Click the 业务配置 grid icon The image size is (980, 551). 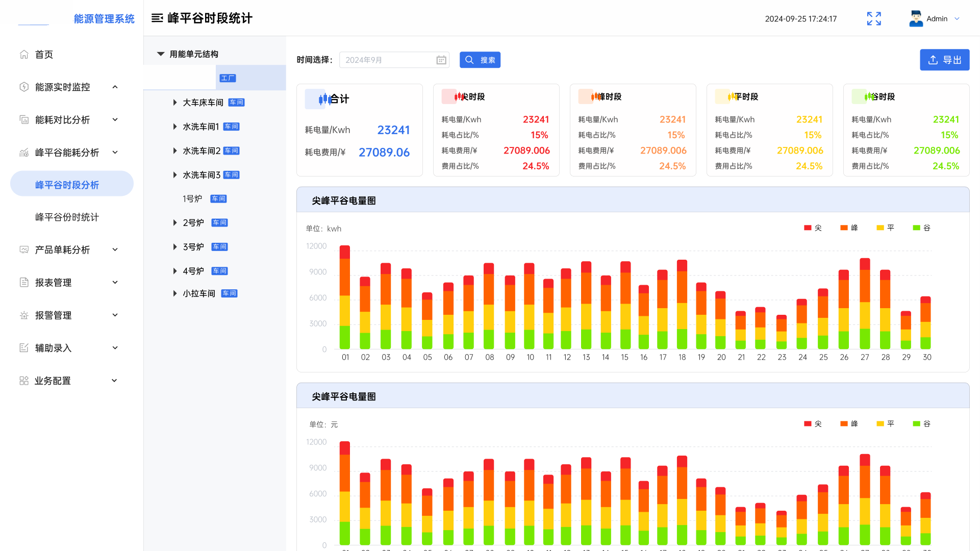coord(24,381)
